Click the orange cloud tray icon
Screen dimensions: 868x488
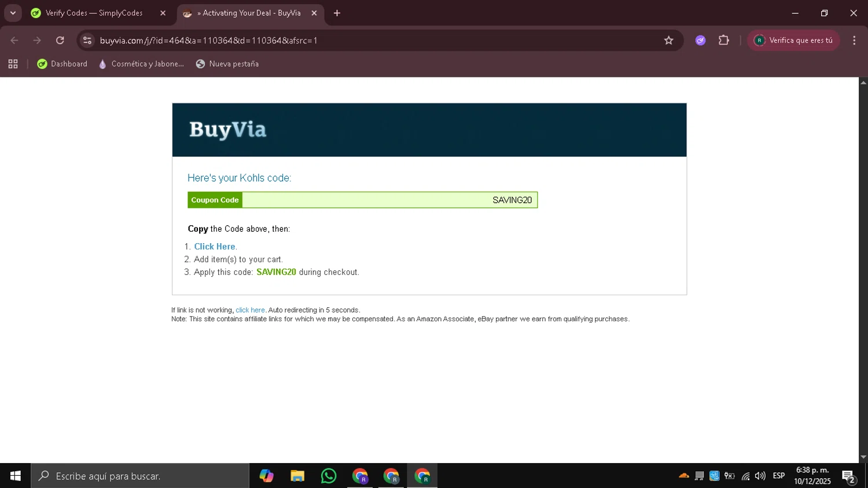point(684,476)
